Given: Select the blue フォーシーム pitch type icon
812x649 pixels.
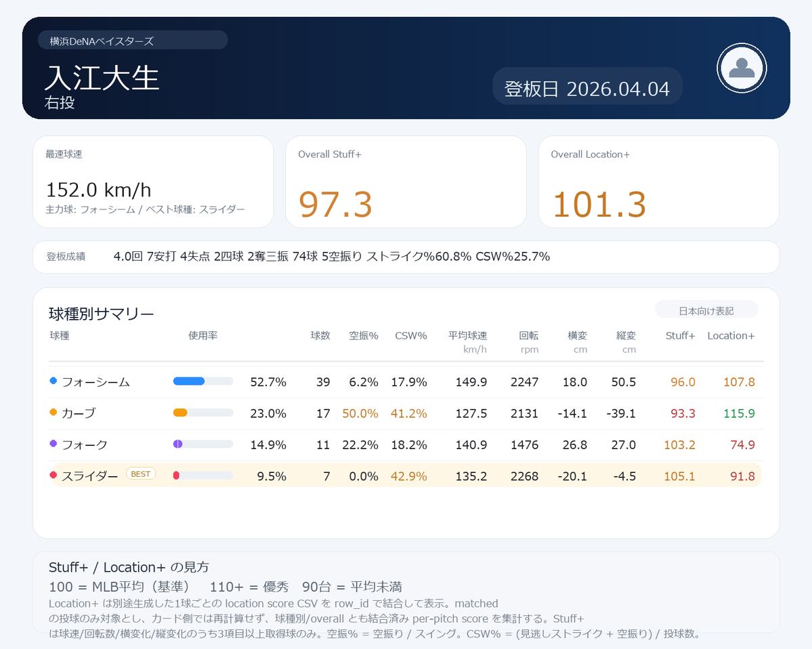Looking at the screenshot, I should (52, 381).
